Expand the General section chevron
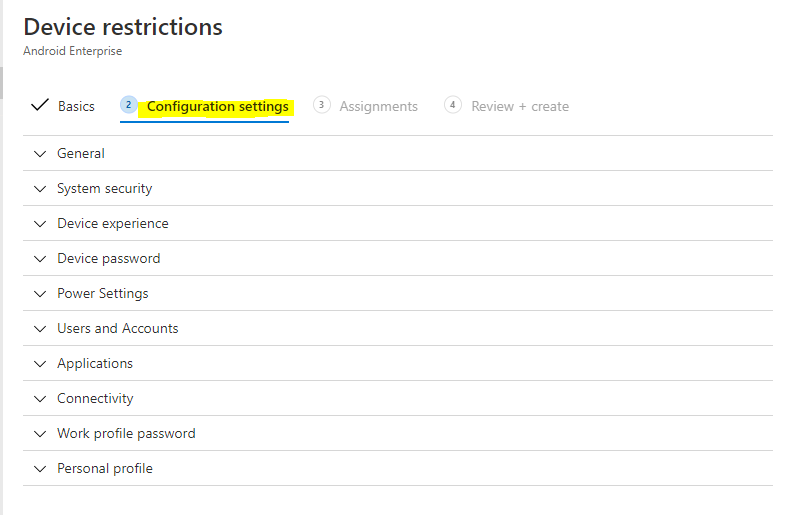 click(x=40, y=154)
